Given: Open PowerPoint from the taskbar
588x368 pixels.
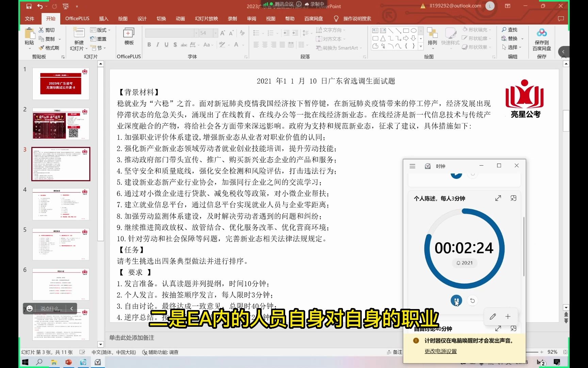Looking at the screenshot, I should (68, 362).
